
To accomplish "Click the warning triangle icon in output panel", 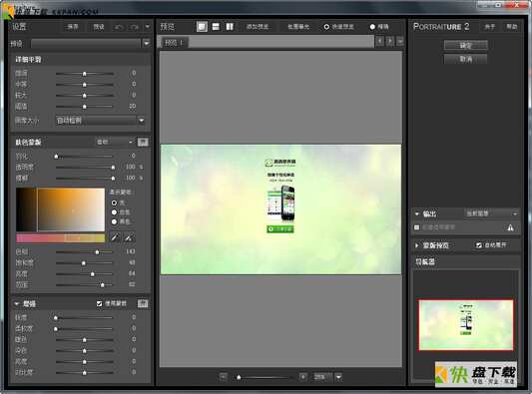I will 510,227.
